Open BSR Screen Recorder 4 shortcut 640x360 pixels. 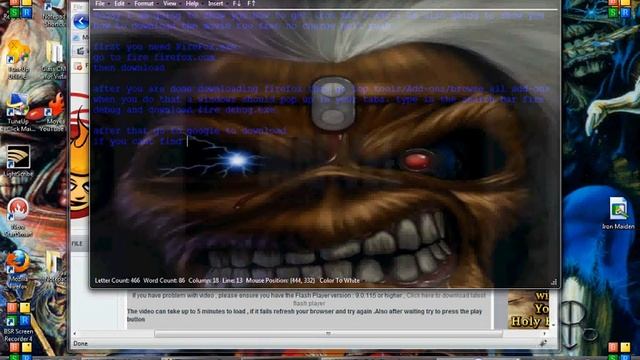pos(18,327)
